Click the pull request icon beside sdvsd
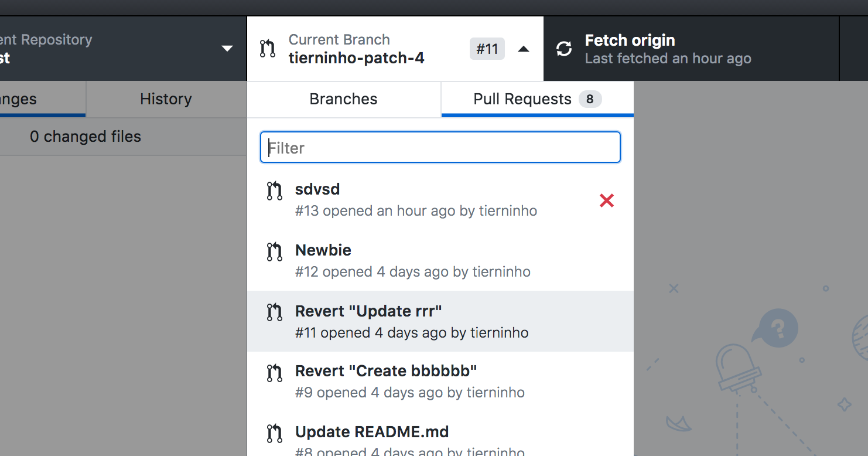 pyautogui.click(x=274, y=190)
